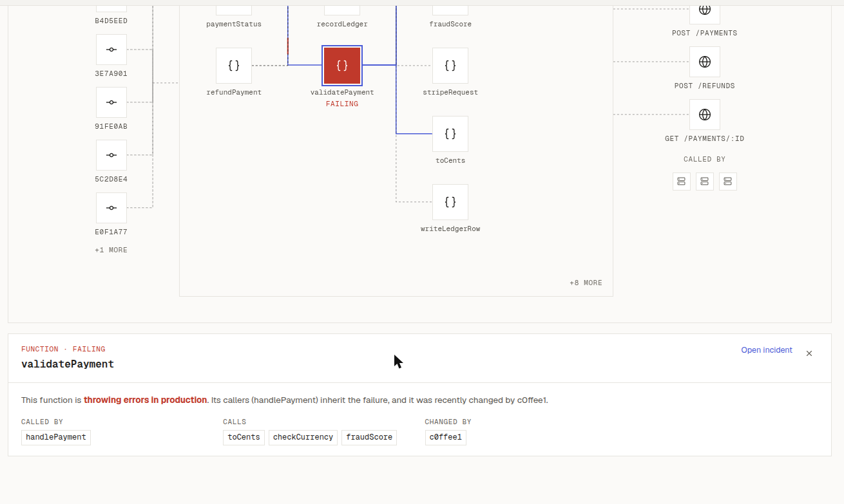This screenshot has width=844, height=504.
Task: Show the +1 MORE commits
Action: (x=111, y=250)
